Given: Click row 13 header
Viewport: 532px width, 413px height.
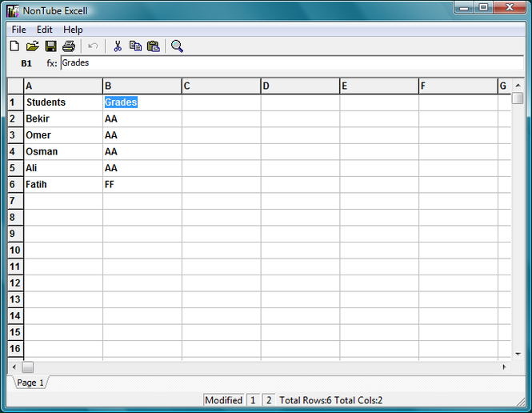Looking at the screenshot, I should (x=16, y=299).
